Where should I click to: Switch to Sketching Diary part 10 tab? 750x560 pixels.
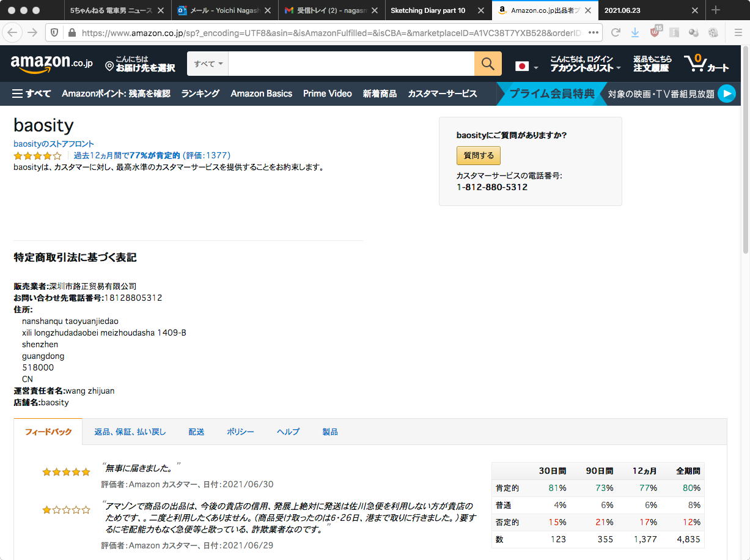428,10
